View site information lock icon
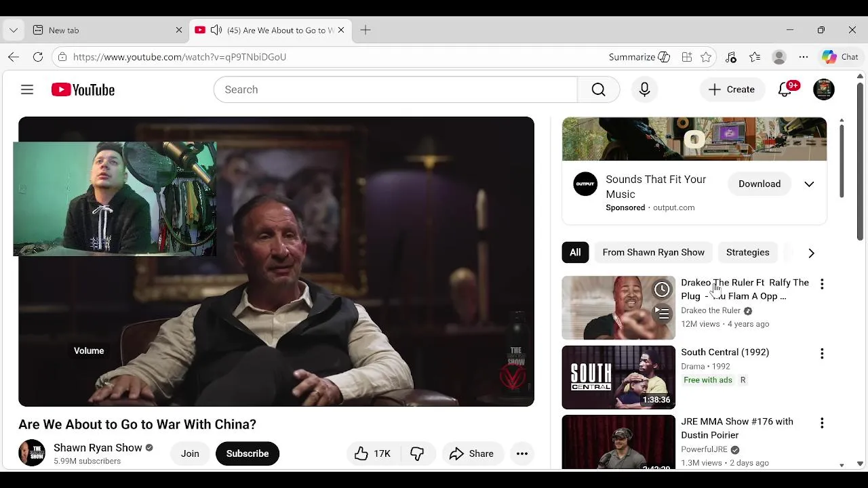The height and width of the screenshot is (488, 868). 62,57
